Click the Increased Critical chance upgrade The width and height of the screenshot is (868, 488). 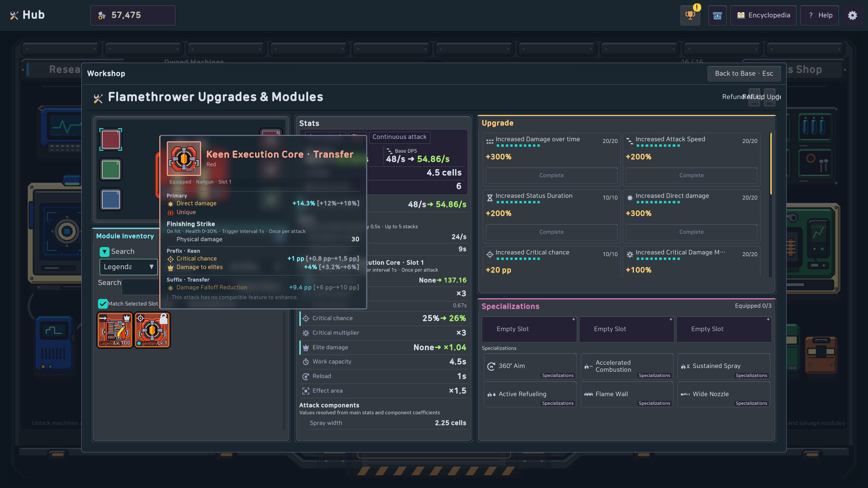pos(551,262)
